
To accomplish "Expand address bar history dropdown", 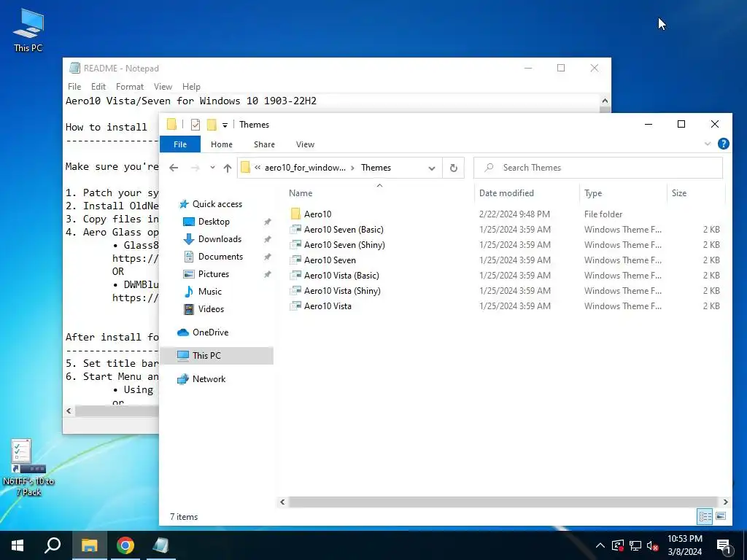I will 432,168.
